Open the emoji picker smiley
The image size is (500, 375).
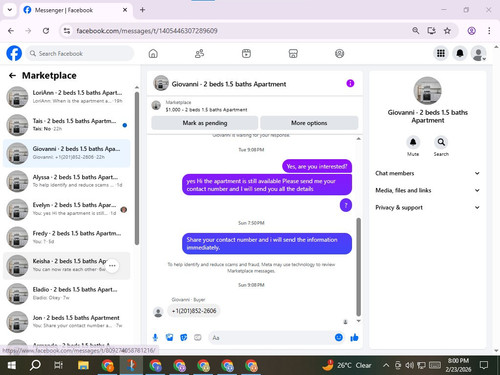coord(339,337)
